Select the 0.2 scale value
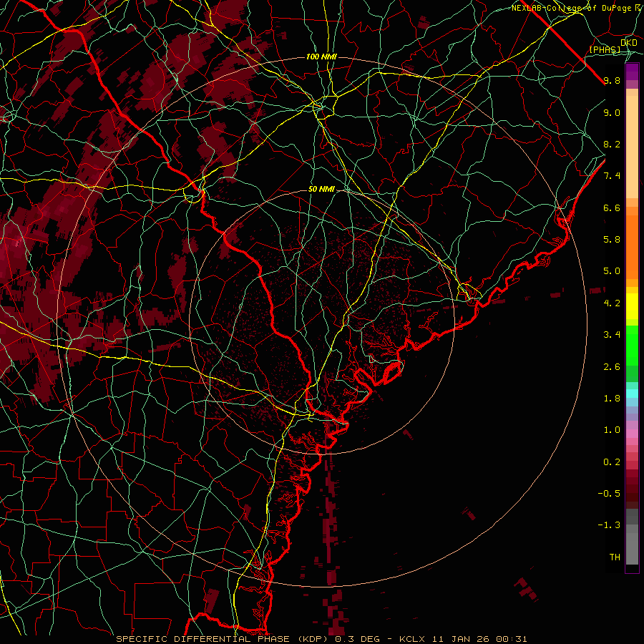Image resolution: width=644 pixels, height=644 pixels. pyautogui.click(x=612, y=462)
